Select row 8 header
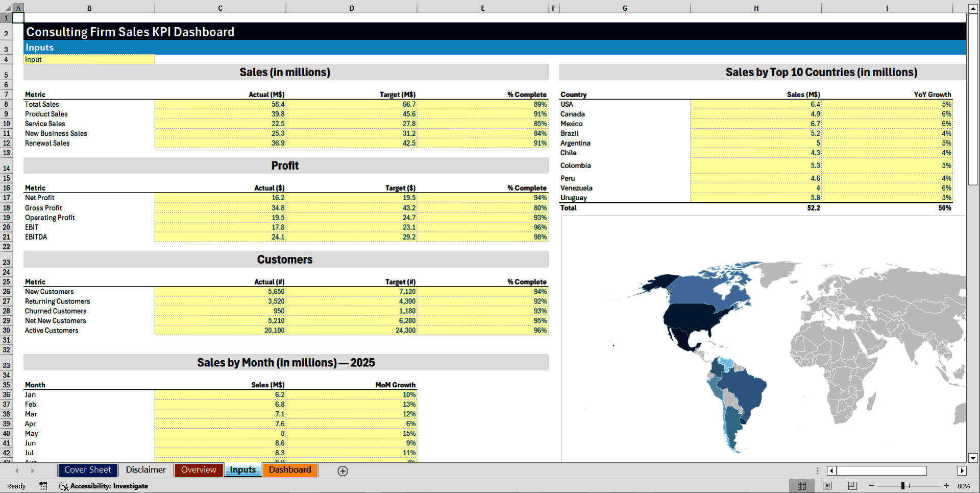Screen dimensions: 980x493 click(6, 104)
